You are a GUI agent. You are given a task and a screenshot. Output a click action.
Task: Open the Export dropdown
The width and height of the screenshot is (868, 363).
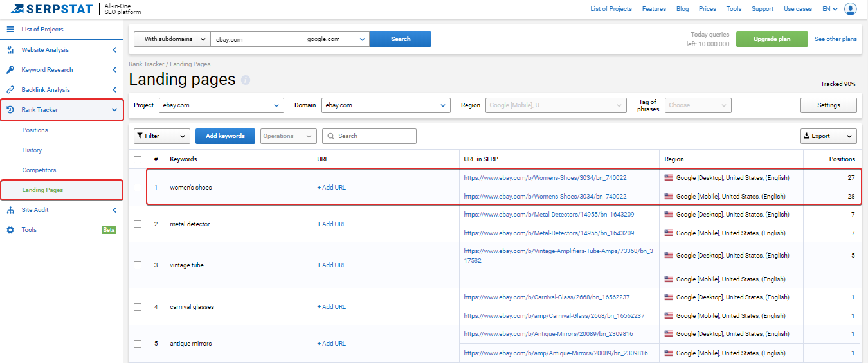point(829,136)
